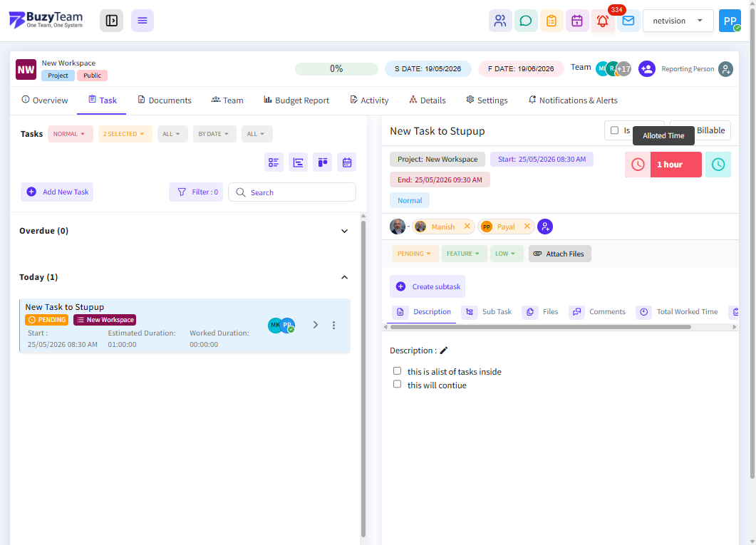Edit description with the pencil icon
The height and width of the screenshot is (545, 756).
click(444, 351)
